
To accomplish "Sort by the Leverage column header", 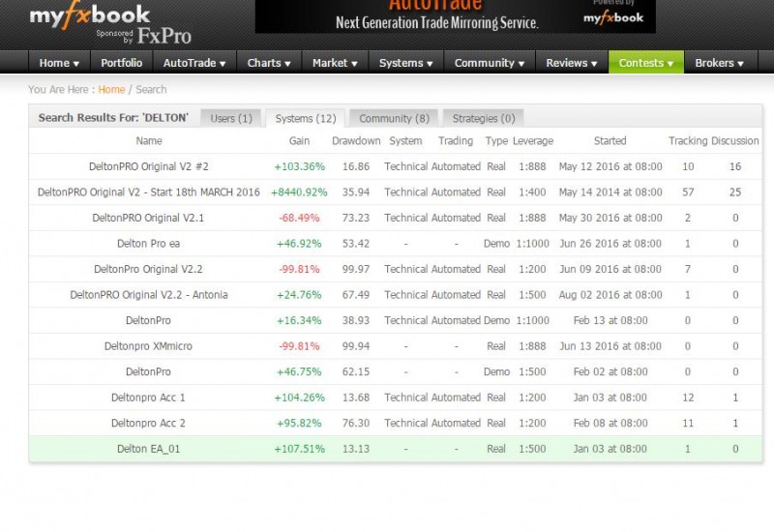I will tap(533, 140).
